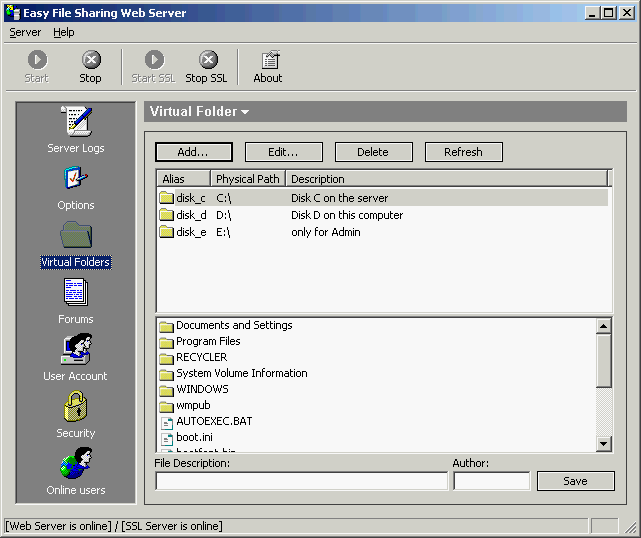Viewport: 641px width, 538px height.
Task: Open the Online users globe icon
Action: tap(76, 463)
